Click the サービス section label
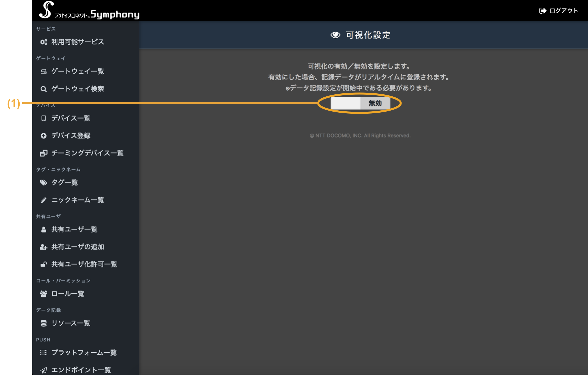Image resolution: width=588 pixels, height=376 pixels. pos(46,29)
